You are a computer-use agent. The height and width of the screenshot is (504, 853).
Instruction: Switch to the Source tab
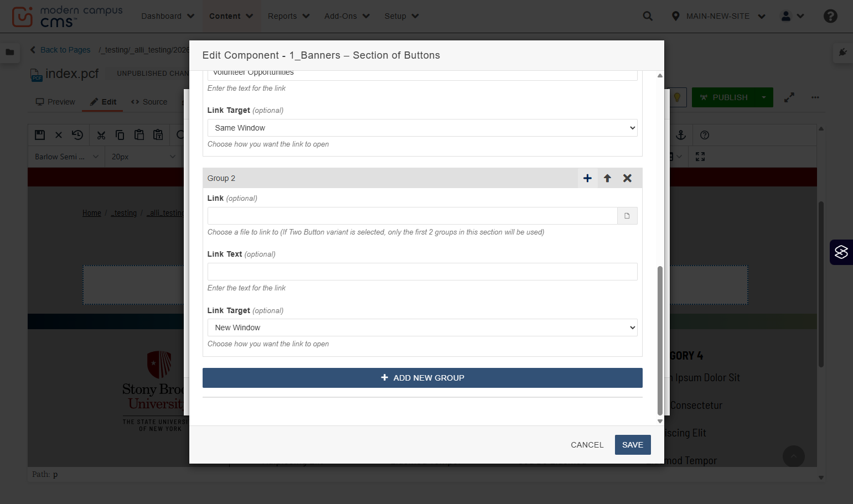click(149, 102)
